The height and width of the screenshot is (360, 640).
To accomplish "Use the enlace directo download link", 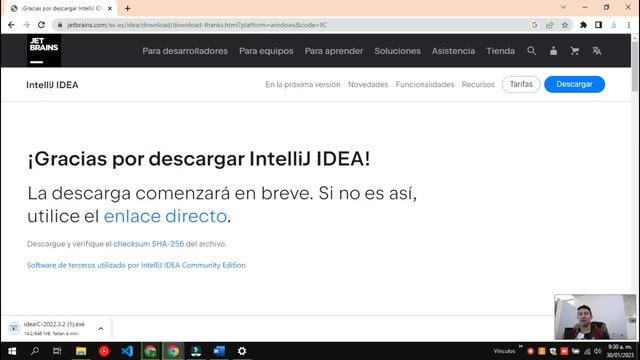I will [x=165, y=216].
